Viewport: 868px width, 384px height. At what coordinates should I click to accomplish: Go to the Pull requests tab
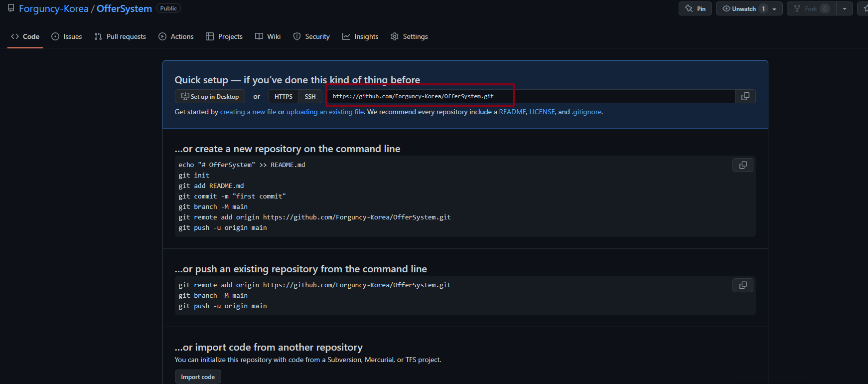point(120,36)
